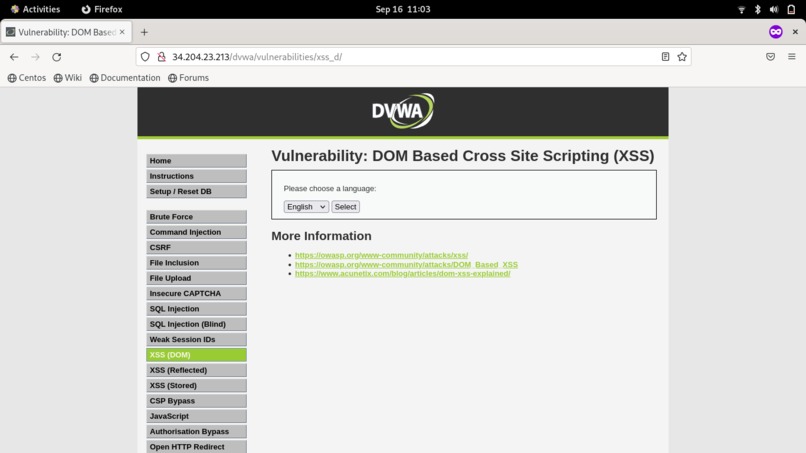Open the Firefox hamburger menu
806x453 pixels.
tap(792, 57)
